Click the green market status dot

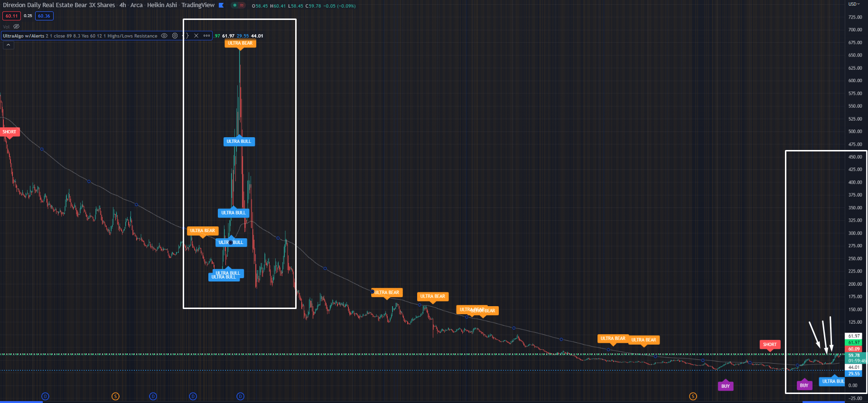point(234,5)
